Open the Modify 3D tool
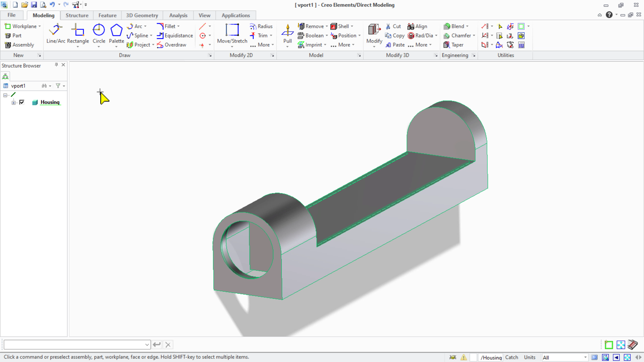 coord(374,34)
